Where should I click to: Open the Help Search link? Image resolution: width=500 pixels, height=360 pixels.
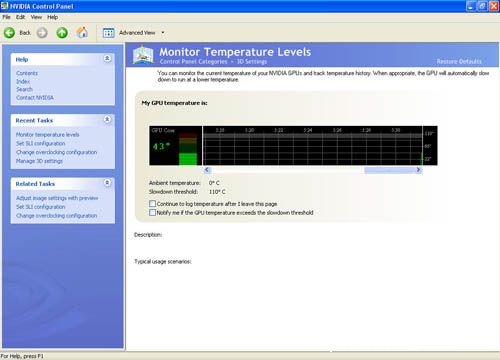coord(24,89)
